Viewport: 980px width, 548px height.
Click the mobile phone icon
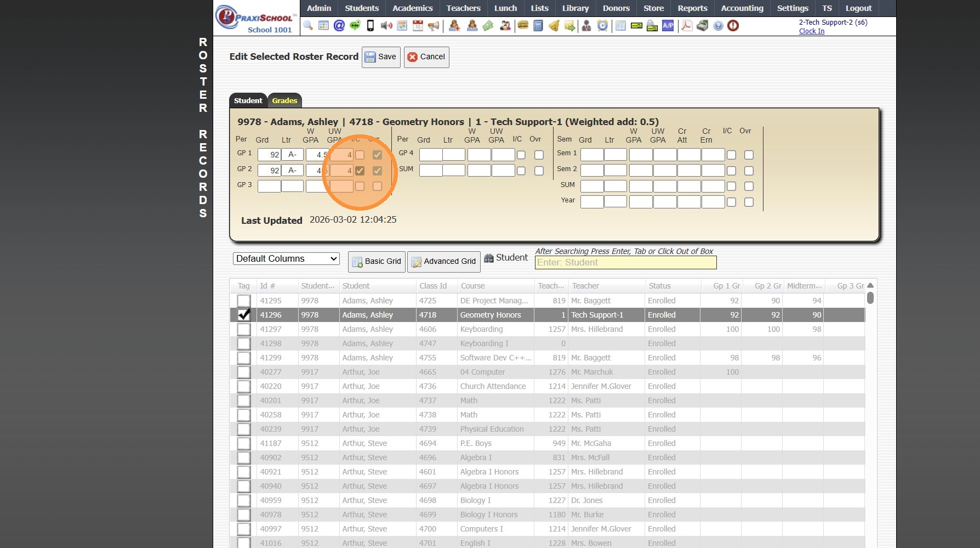(x=371, y=26)
